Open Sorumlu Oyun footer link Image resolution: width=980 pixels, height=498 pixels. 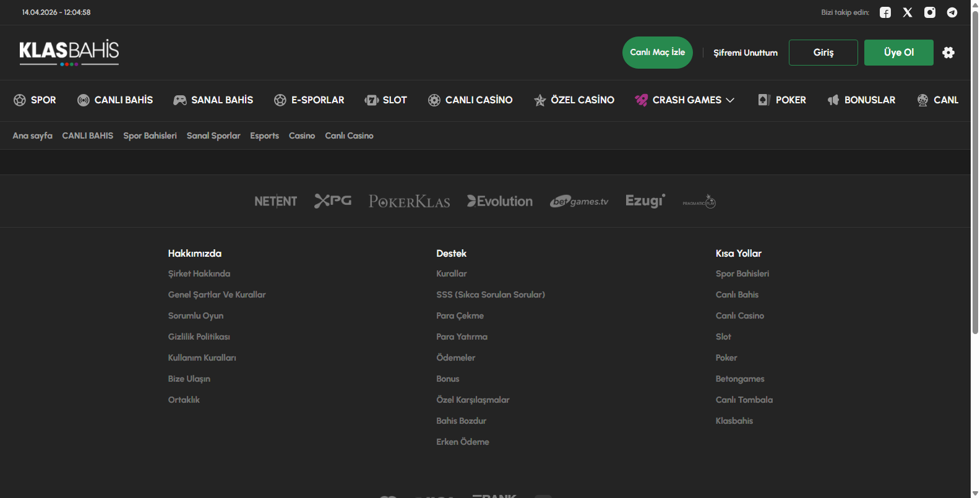tap(196, 316)
